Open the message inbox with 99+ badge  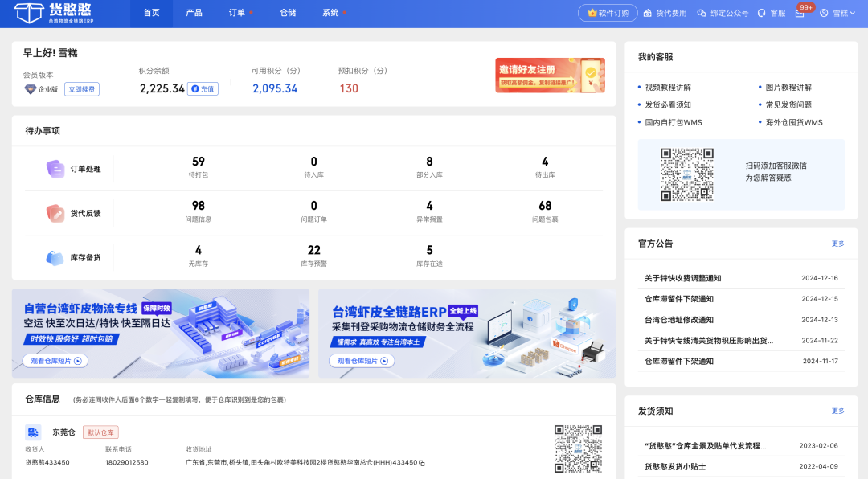(798, 13)
